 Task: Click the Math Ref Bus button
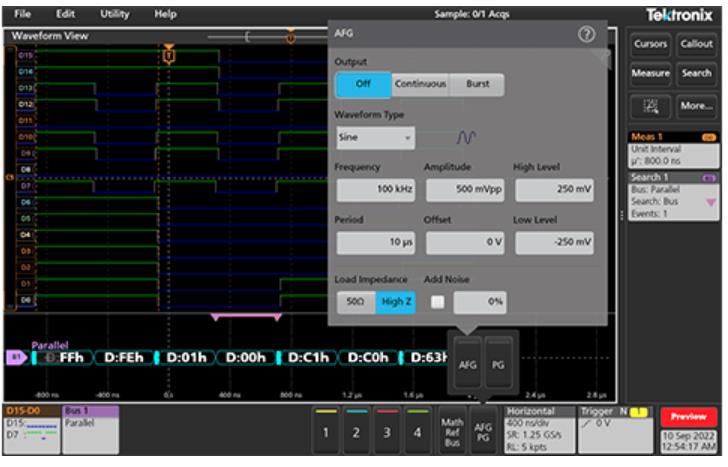[x=451, y=430]
